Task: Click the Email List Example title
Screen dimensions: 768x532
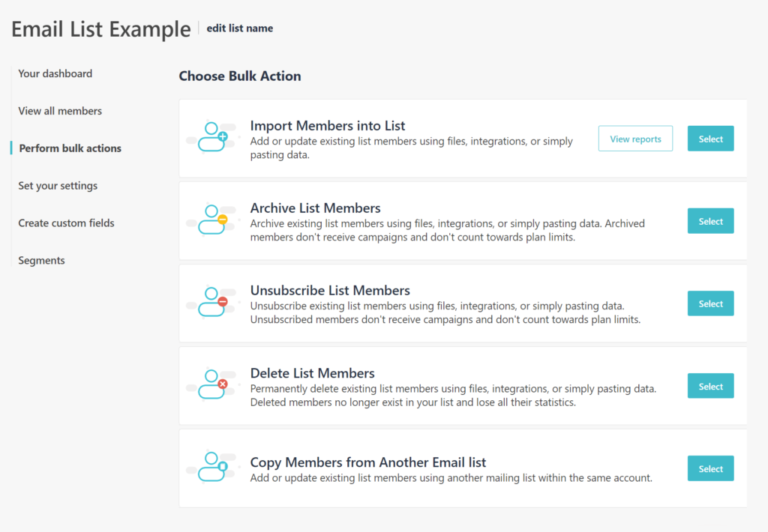Action: tap(100, 28)
